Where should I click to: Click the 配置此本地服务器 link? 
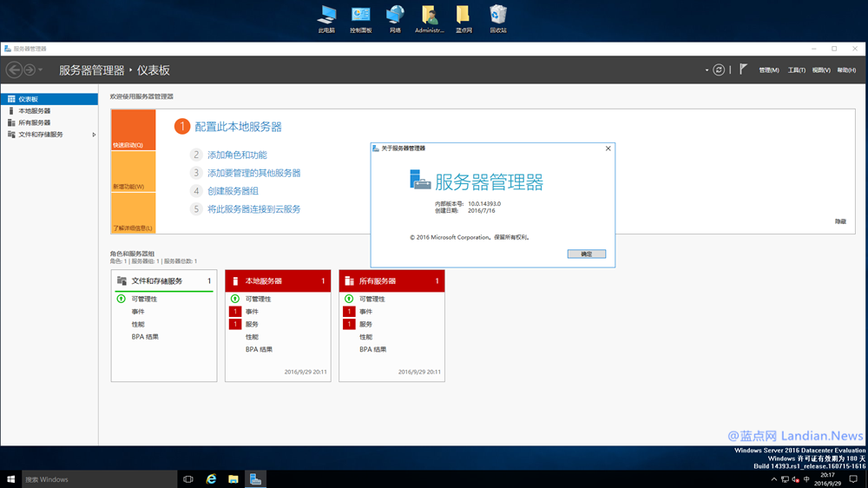[238, 127]
